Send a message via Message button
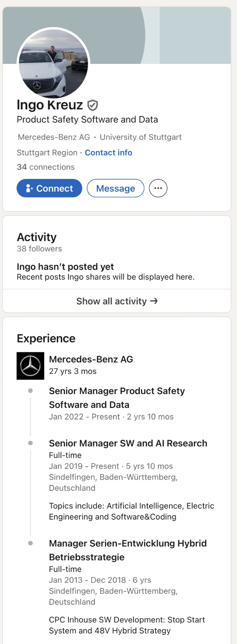The height and width of the screenshot is (644, 237). (x=116, y=188)
